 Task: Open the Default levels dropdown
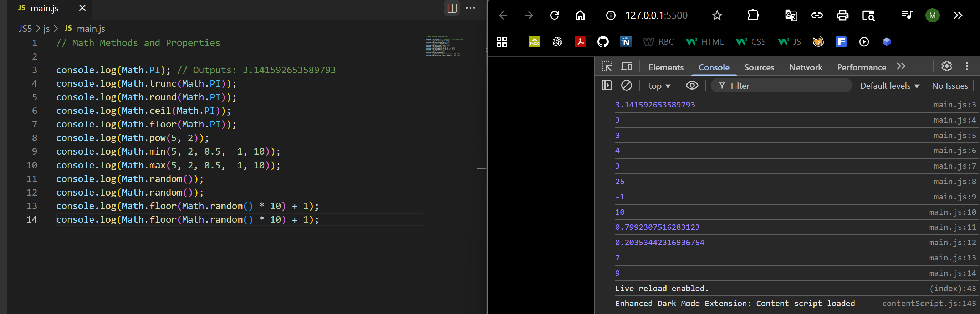coord(889,86)
